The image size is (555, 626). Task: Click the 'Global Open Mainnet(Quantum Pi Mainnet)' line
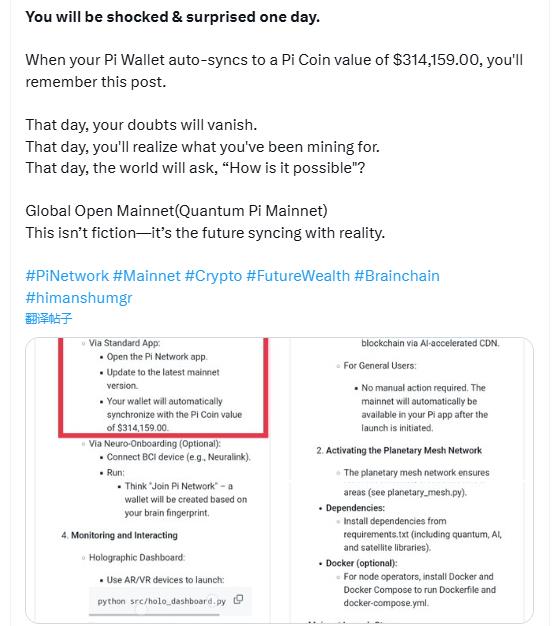(176, 211)
